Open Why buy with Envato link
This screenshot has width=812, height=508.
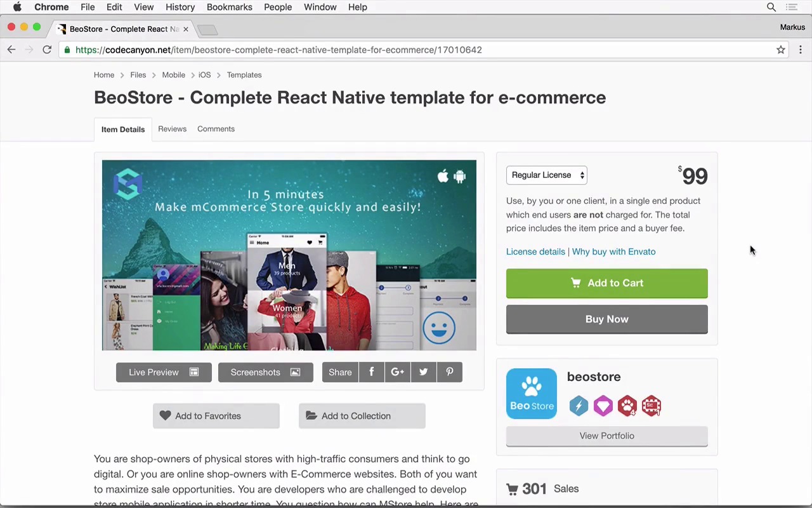pyautogui.click(x=614, y=251)
